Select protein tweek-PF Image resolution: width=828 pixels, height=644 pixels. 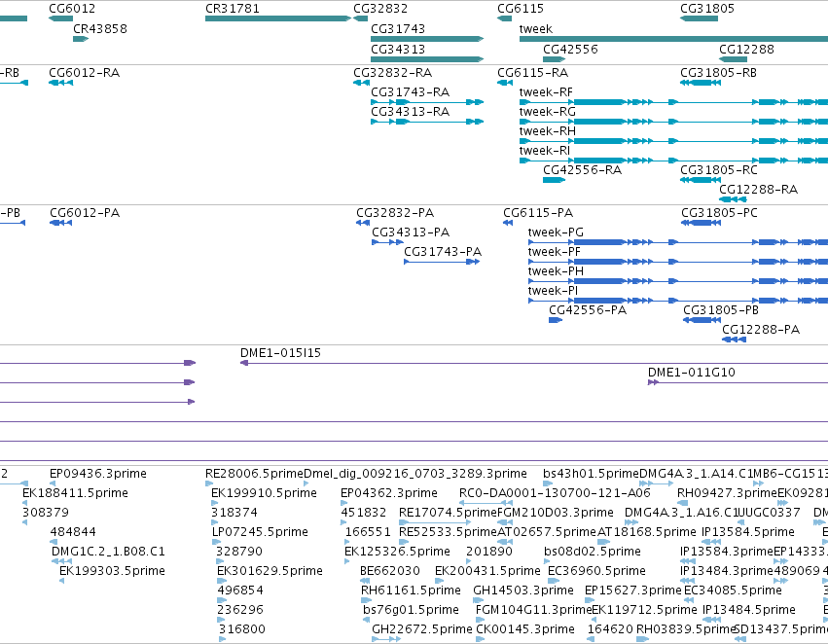click(554, 252)
